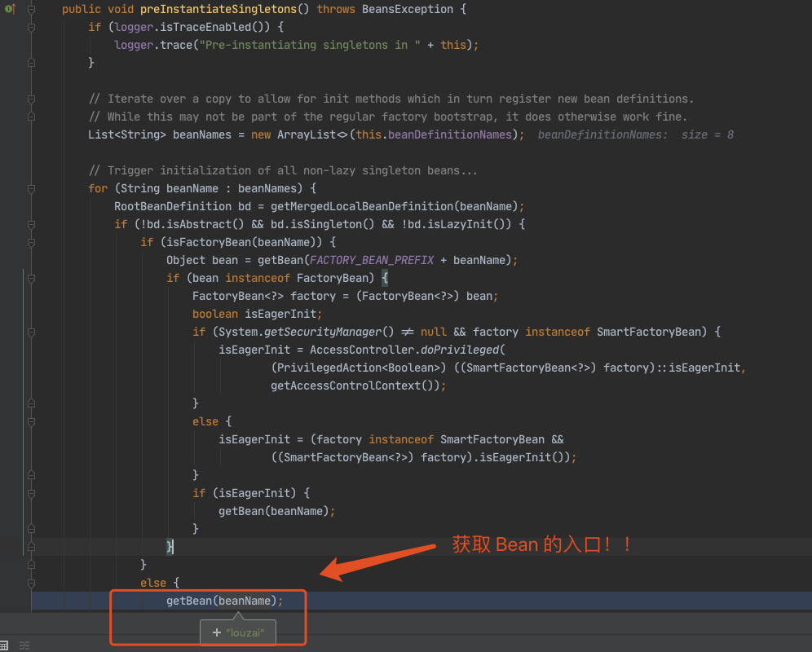
Task: Collapse the final else block before getBean(beanName)
Action: [31, 583]
